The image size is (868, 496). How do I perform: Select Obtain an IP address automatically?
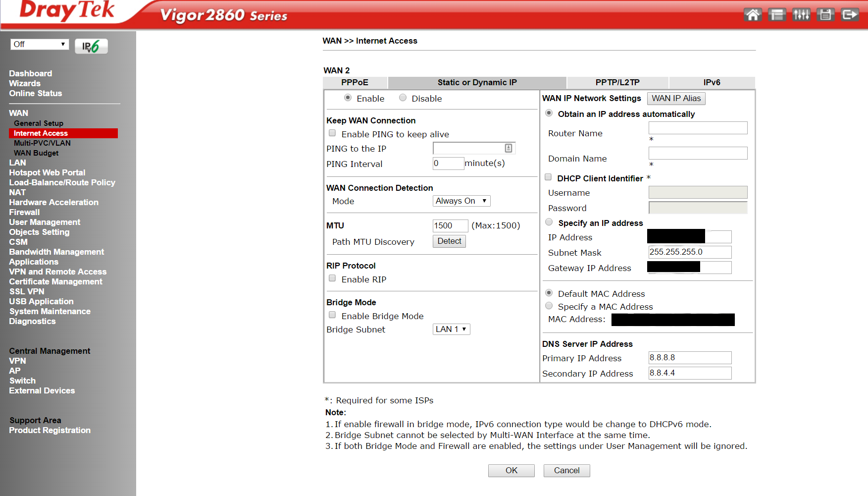tap(549, 113)
